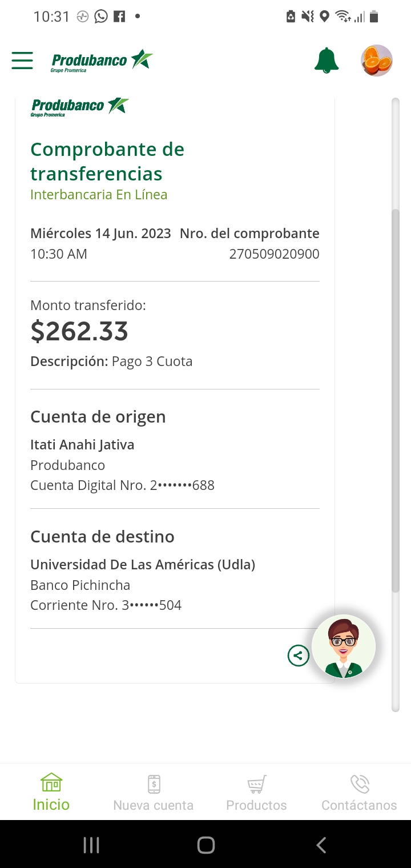The image size is (411, 868).
Task: Open the Contáctanos tab
Action: (359, 793)
